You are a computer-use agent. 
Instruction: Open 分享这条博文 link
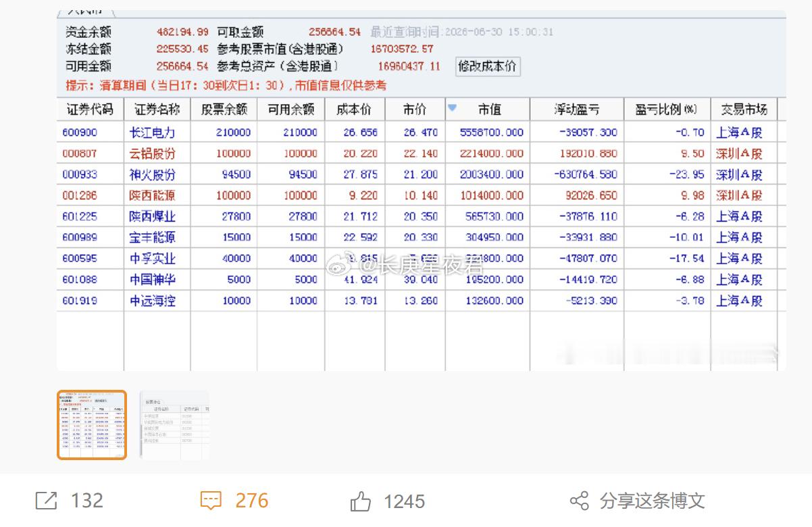(x=652, y=501)
